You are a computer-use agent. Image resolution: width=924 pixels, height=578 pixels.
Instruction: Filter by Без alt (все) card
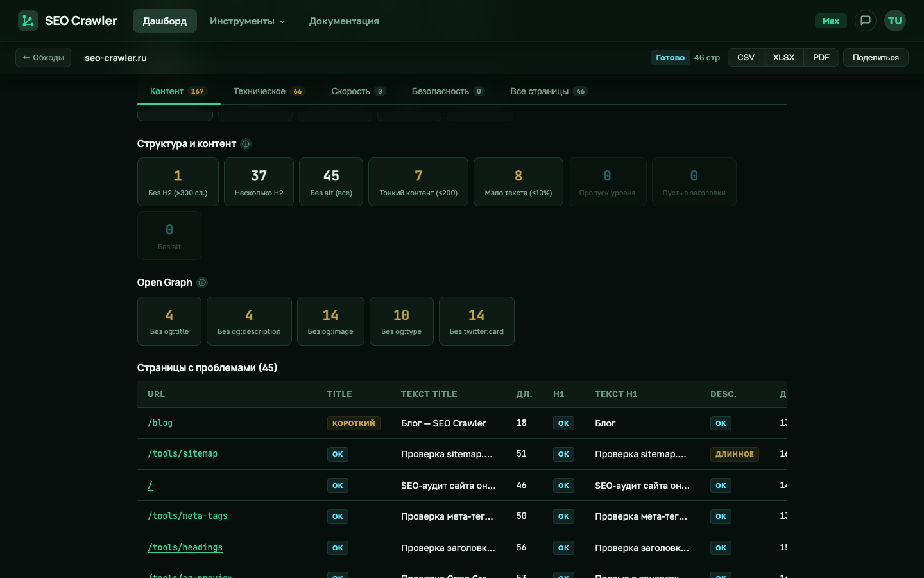point(331,182)
